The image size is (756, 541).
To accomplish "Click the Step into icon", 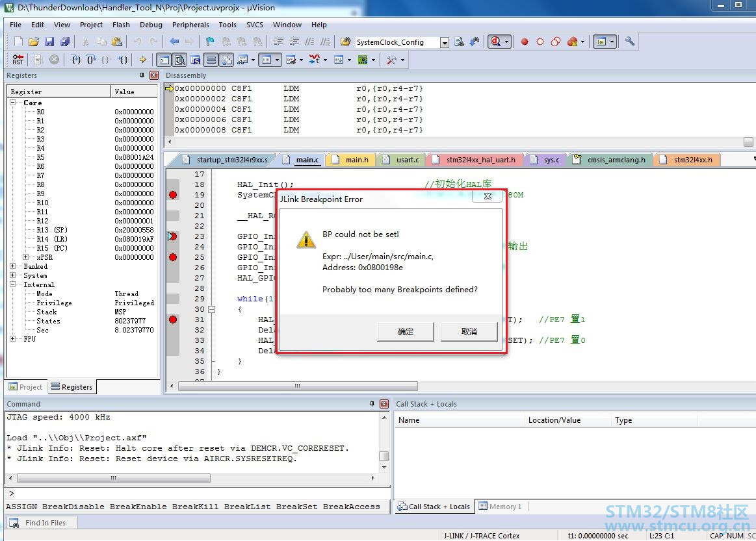I will pos(75,60).
